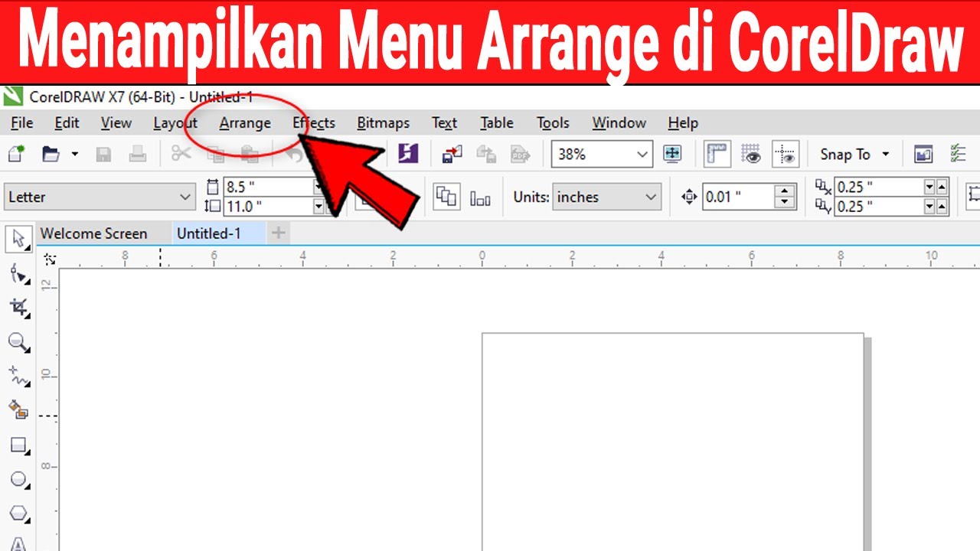Select the Text tool
Image resolution: width=980 pixels, height=551 pixels.
click(x=18, y=543)
